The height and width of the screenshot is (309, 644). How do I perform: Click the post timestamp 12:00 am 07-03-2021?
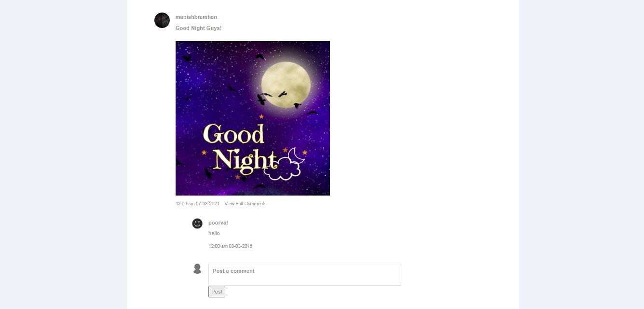pyautogui.click(x=197, y=204)
